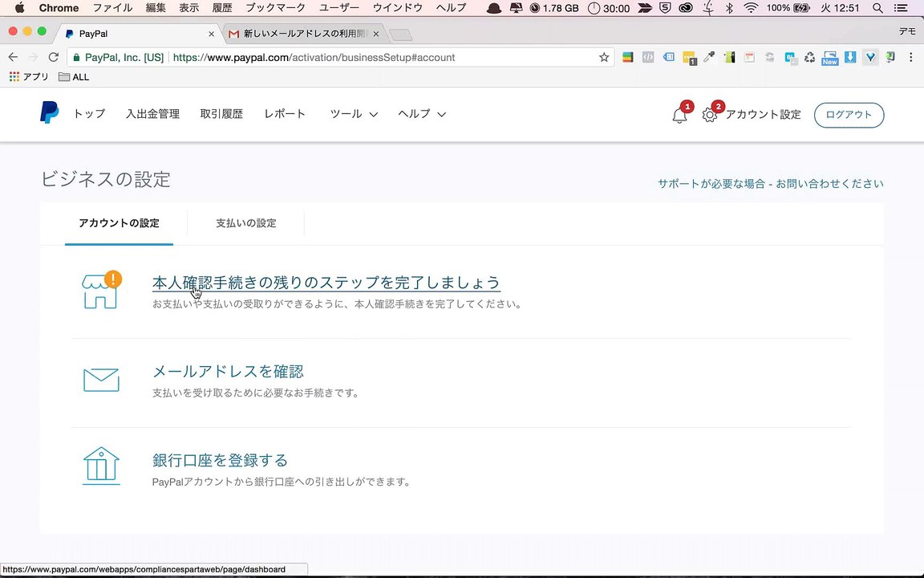Click 本人確認手続きの残りのステップを完了しましょう link

coord(326,283)
